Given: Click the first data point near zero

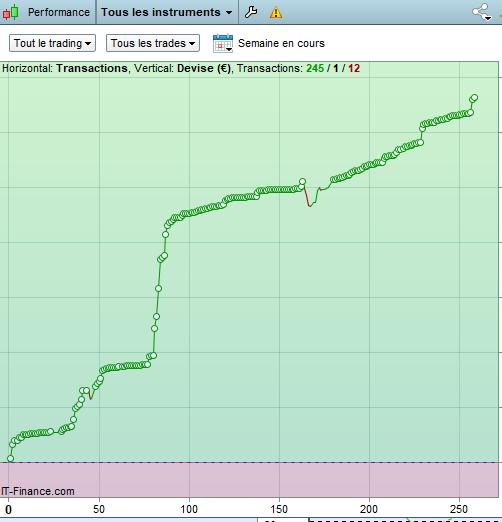Looking at the screenshot, I should 10,458.
